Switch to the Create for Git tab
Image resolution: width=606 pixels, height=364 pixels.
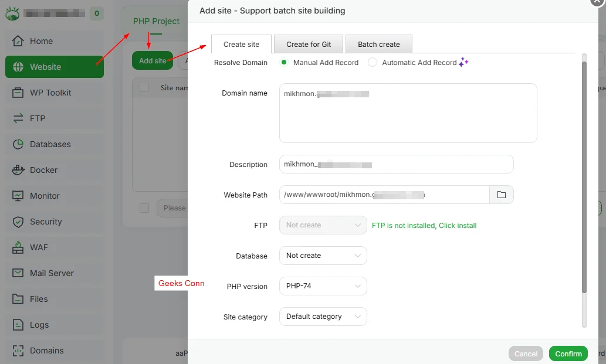click(x=308, y=44)
